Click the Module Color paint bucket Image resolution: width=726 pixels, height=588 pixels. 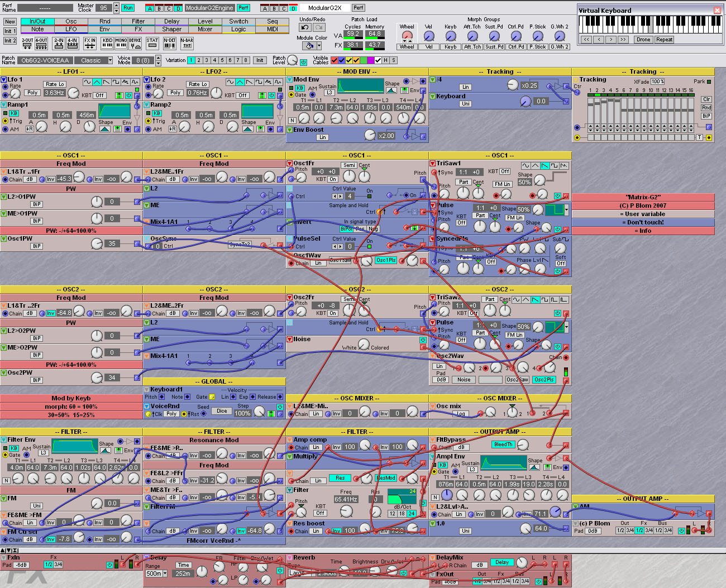click(309, 46)
